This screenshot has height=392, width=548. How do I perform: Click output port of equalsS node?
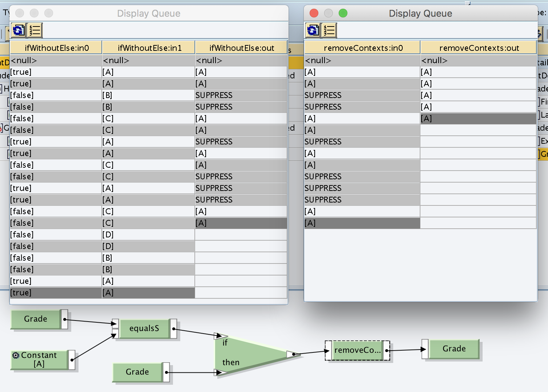coord(174,329)
